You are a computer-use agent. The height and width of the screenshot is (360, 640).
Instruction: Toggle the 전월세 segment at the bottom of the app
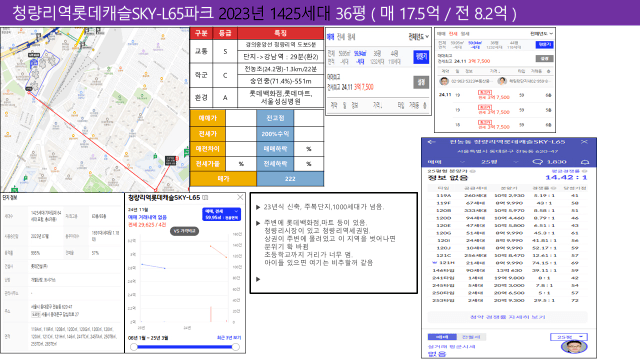click(x=471, y=337)
